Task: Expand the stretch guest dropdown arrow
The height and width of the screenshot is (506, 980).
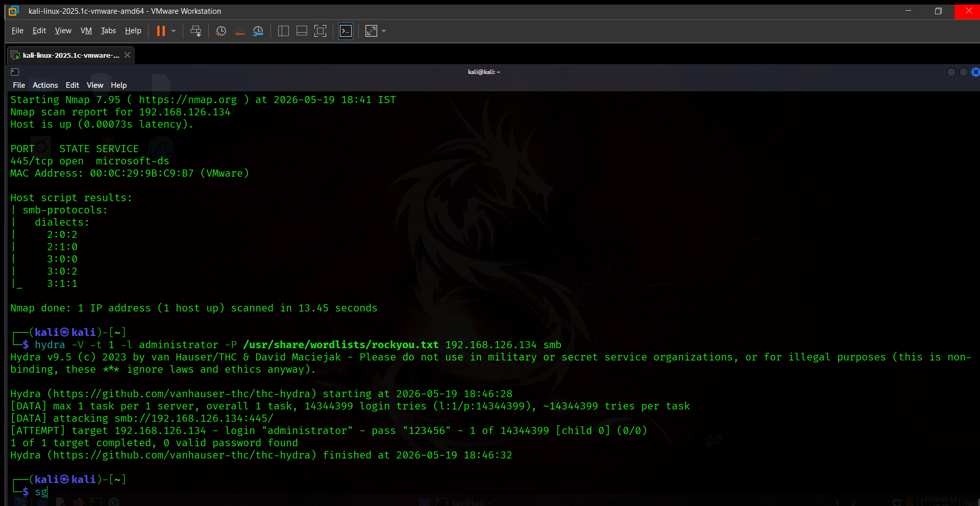Action: point(384,31)
